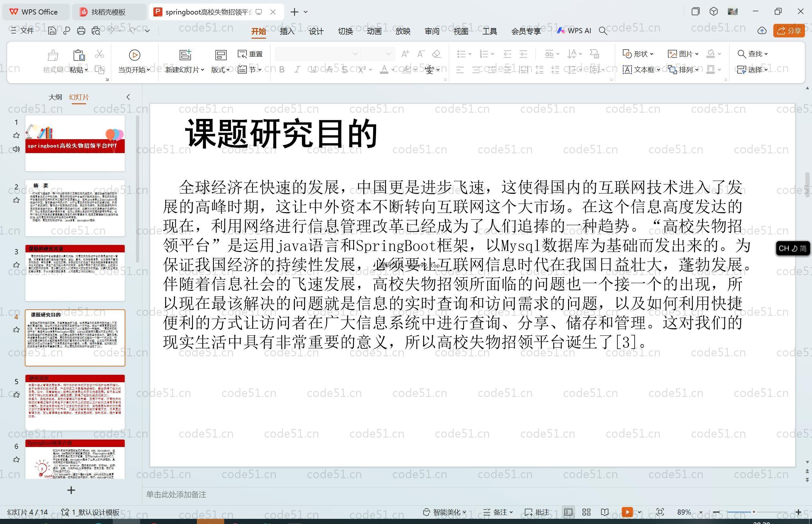Click the zoom slider handle

[754, 512]
